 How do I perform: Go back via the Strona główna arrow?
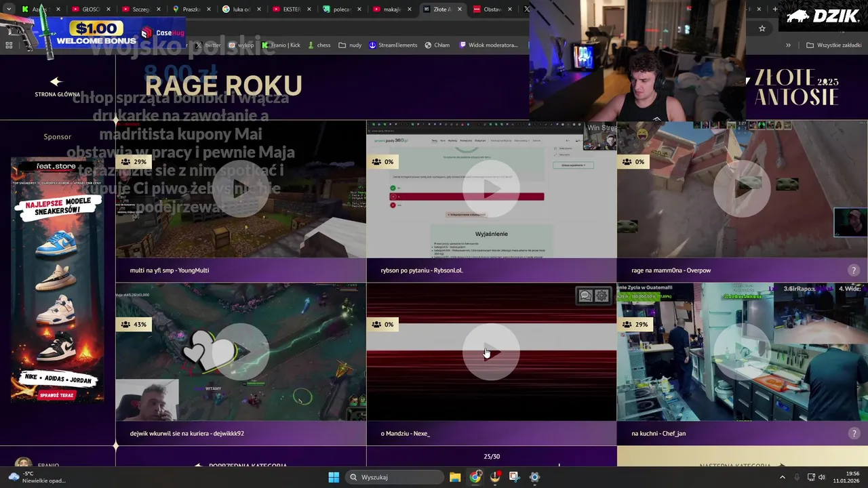[x=57, y=82]
